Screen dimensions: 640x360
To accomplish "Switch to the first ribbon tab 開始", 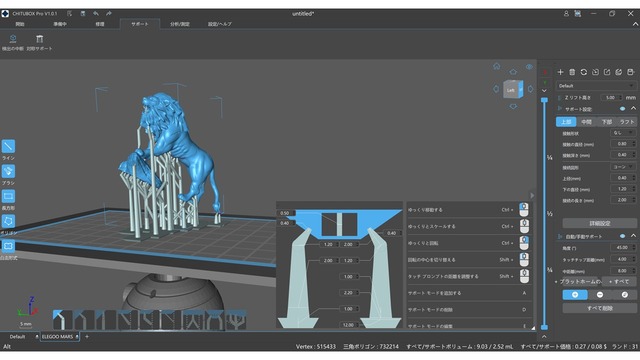I will [20, 24].
